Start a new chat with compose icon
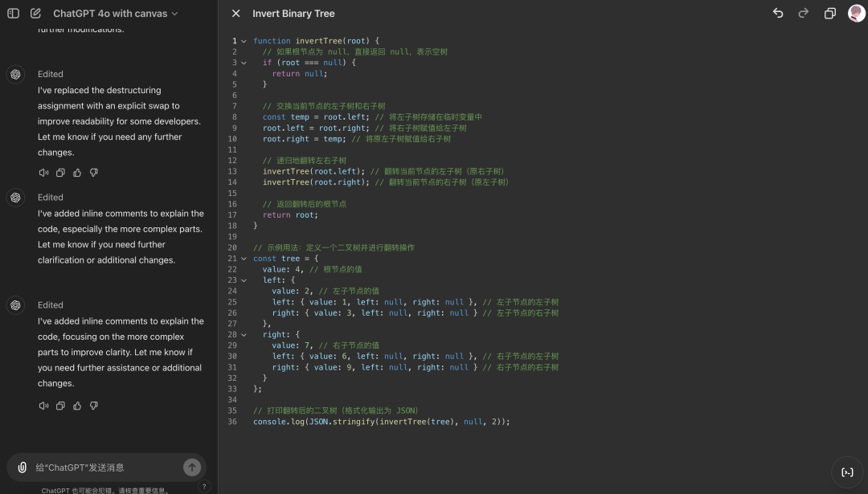 (x=35, y=14)
